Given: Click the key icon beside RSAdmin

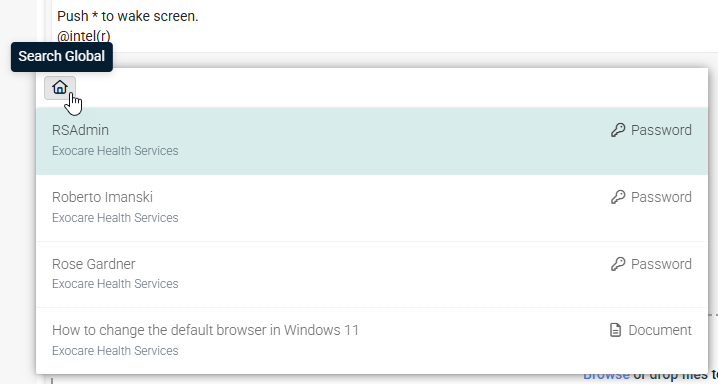Looking at the screenshot, I should 618,130.
